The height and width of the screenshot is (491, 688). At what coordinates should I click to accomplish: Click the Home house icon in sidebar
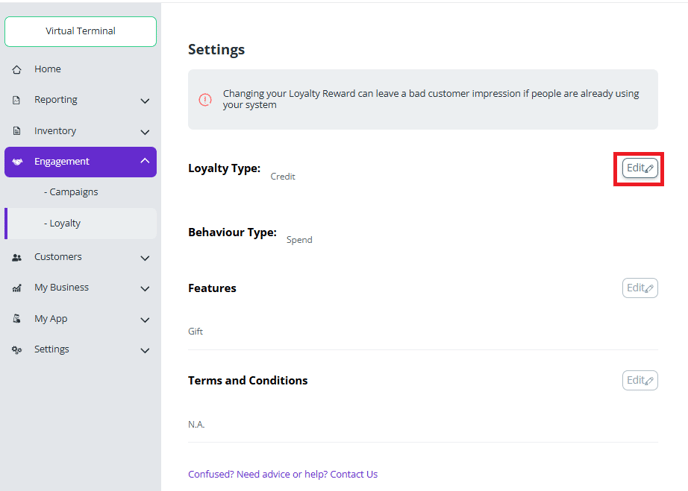16,70
